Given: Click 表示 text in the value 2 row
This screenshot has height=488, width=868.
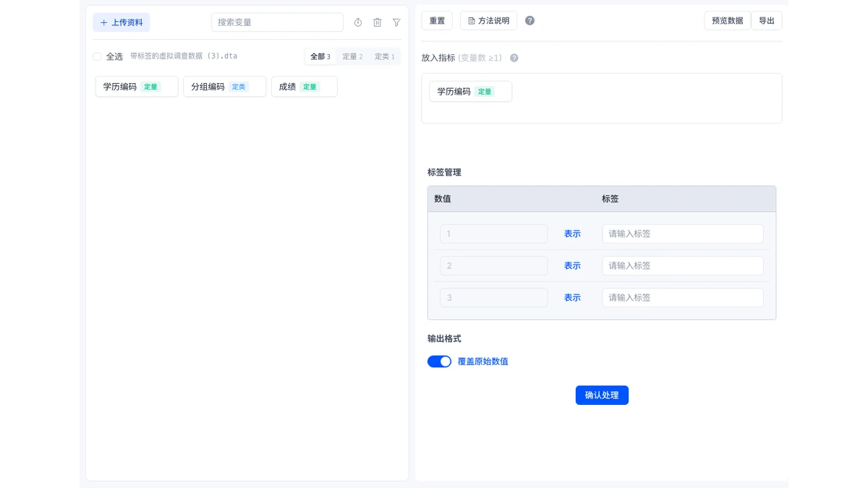Looking at the screenshot, I should point(572,265).
